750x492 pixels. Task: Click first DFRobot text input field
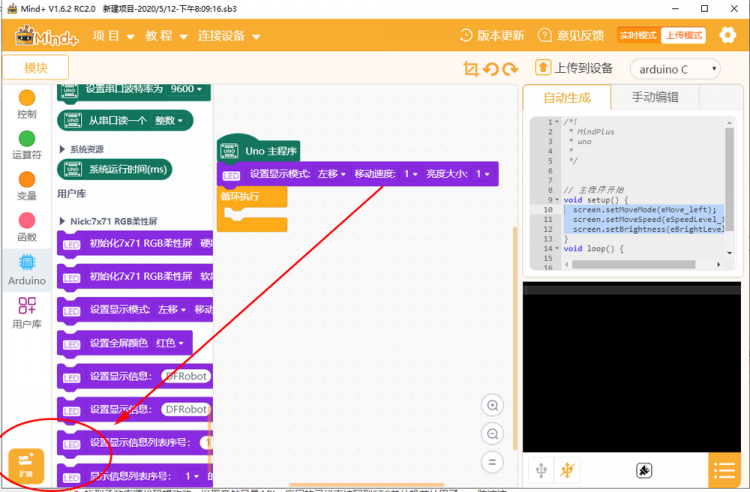(x=186, y=376)
